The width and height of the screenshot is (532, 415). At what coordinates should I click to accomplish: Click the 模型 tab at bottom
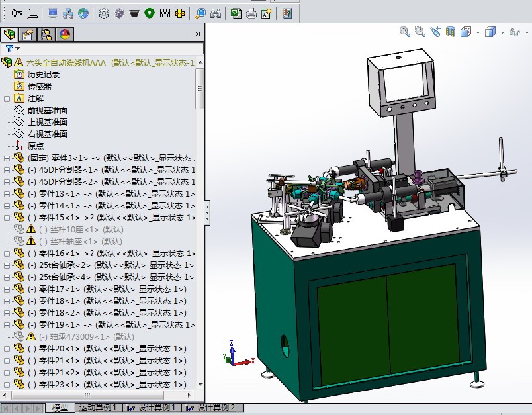click(59, 408)
